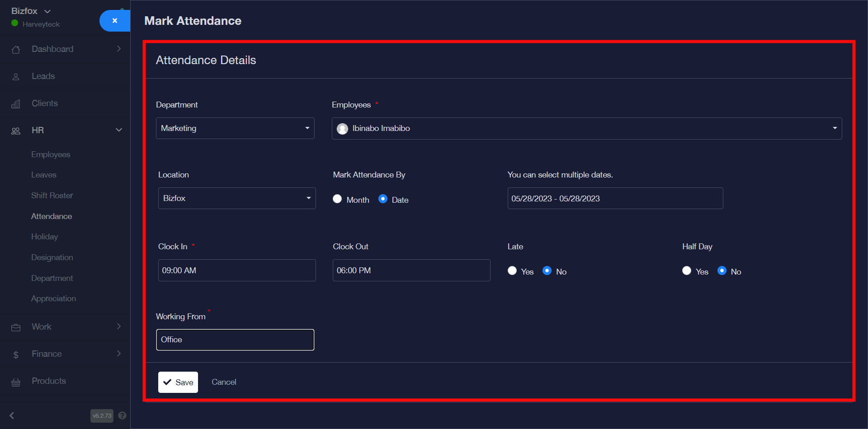Click the Clock In time field
Viewport: 868px width, 429px height.
click(236, 270)
